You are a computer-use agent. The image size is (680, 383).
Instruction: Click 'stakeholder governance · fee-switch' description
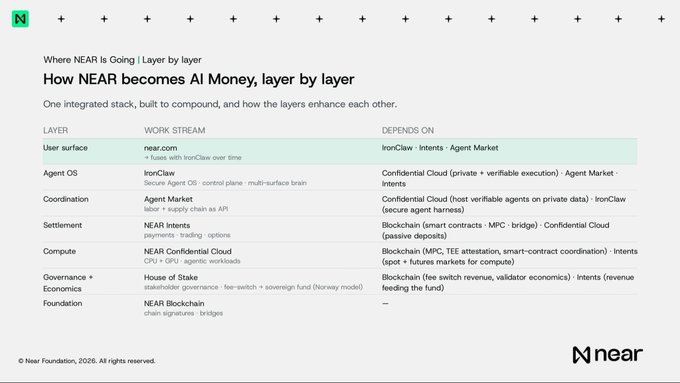pos(200,287)
